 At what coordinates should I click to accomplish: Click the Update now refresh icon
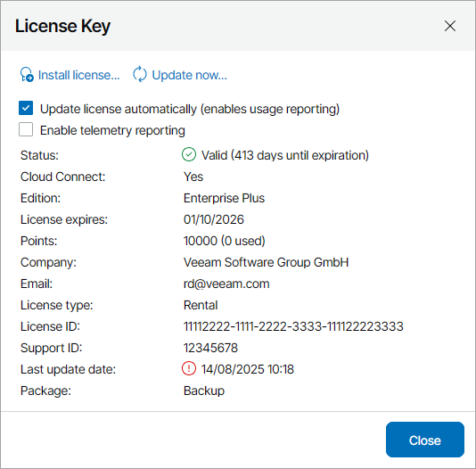pos(140,74)
